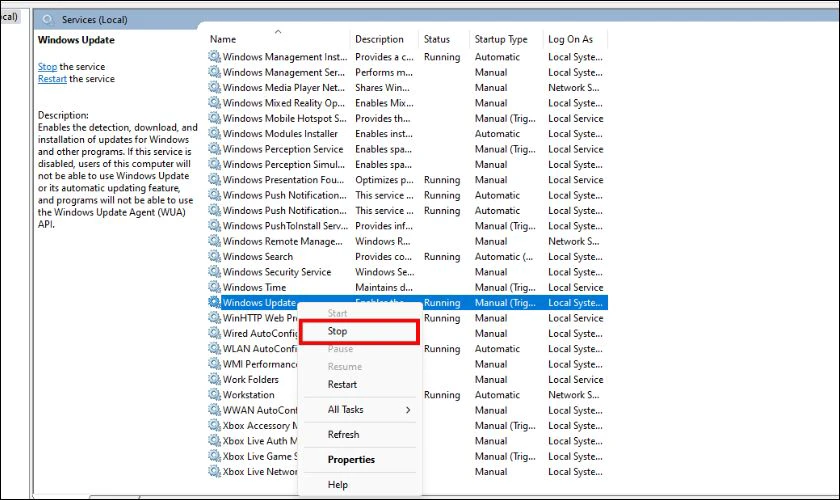Viewport: 840px width, 500px height.
Task: Click 'Automatic (...' startup type of Windows Search
Action: (x=504, y=257)
